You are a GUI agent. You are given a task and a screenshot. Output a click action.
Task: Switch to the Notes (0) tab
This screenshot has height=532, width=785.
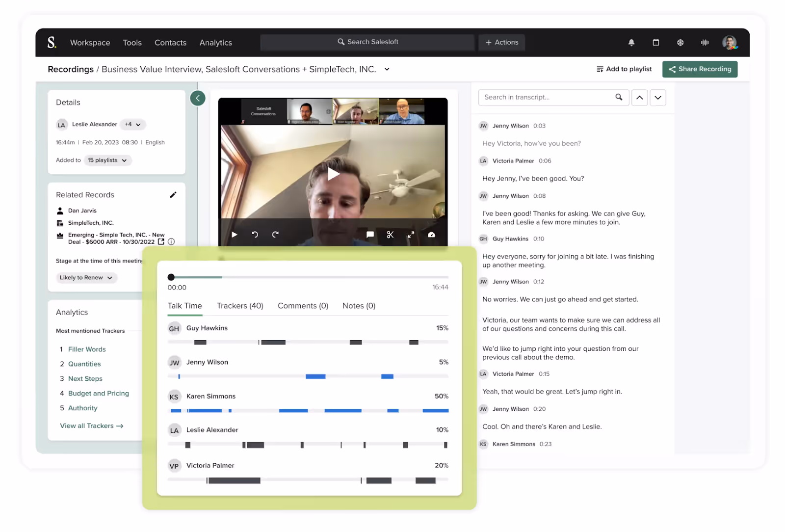(359, 306)
